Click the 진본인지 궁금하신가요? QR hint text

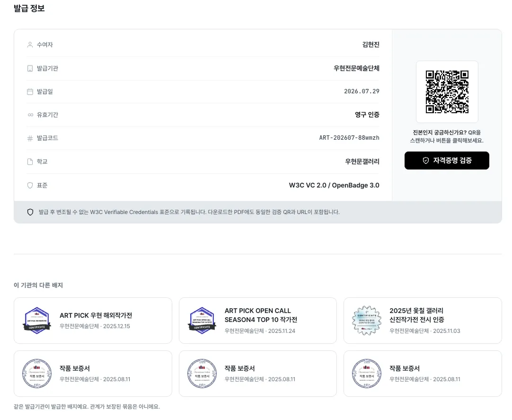point(447,137)
